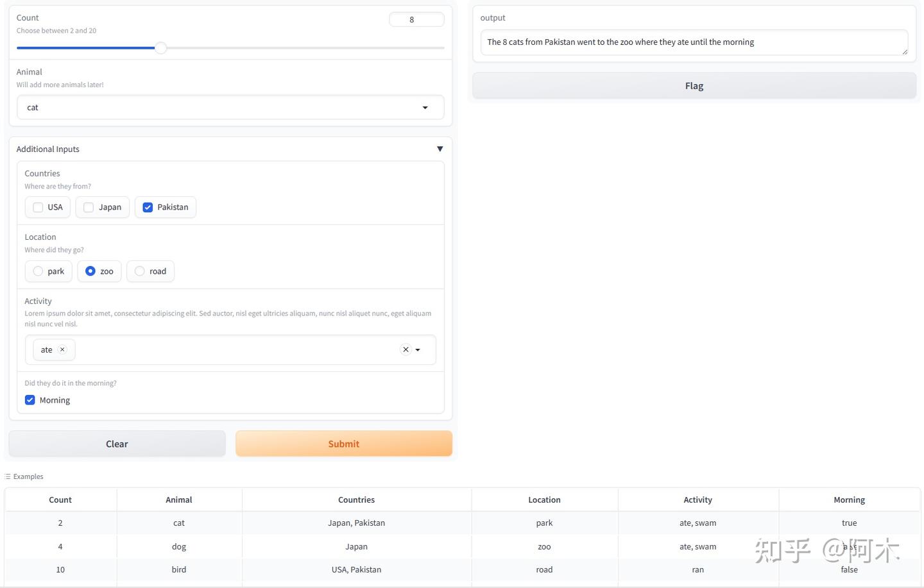Choose the road location option
Image resolution: width=924 pixels, height=588 pixels.
click(140, 271)
